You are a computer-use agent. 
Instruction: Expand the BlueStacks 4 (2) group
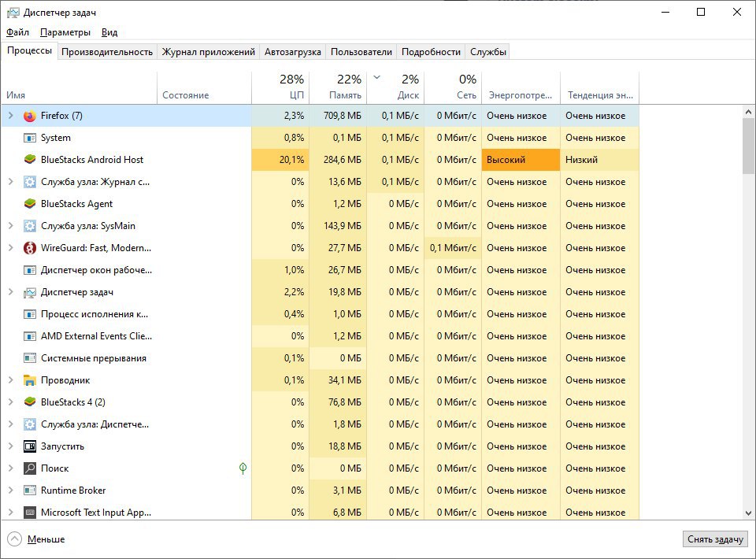[x=11, y=402]
